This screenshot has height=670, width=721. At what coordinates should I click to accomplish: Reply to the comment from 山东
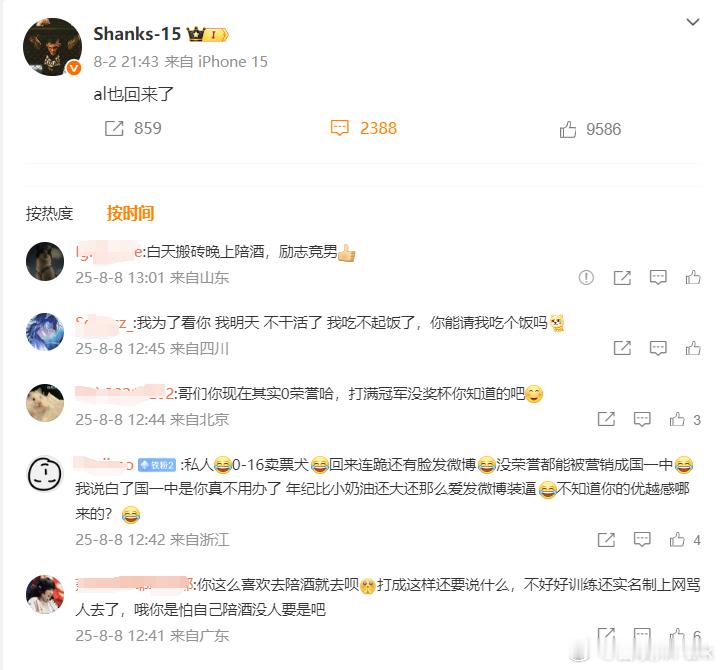coord(658,277)
